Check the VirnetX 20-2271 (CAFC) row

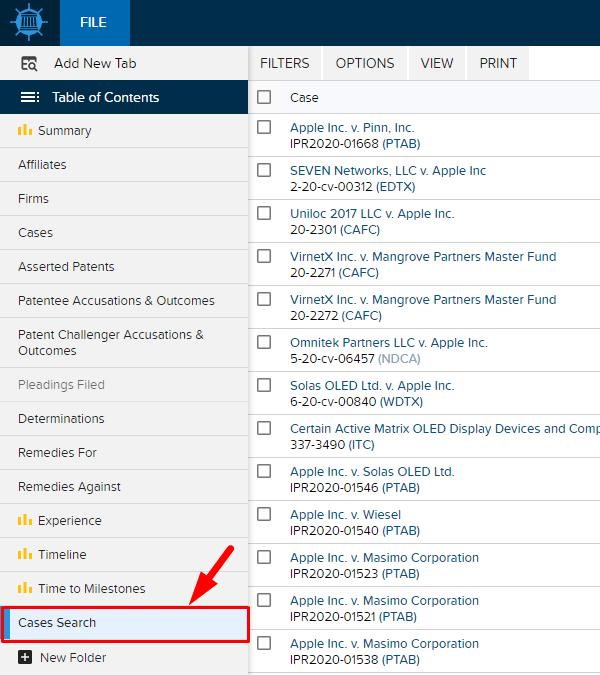(x=264, y=256)
